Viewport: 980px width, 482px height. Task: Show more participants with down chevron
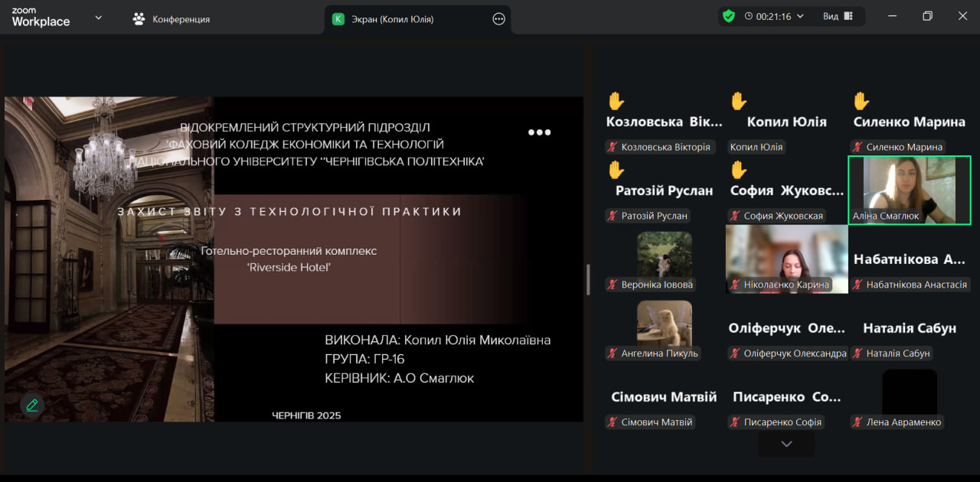click(786, 444)
